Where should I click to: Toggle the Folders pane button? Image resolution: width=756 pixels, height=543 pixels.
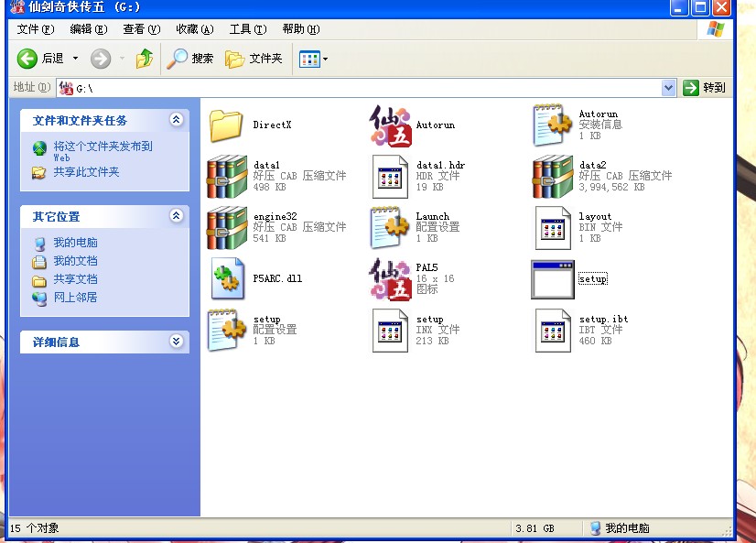click(254, 59)
